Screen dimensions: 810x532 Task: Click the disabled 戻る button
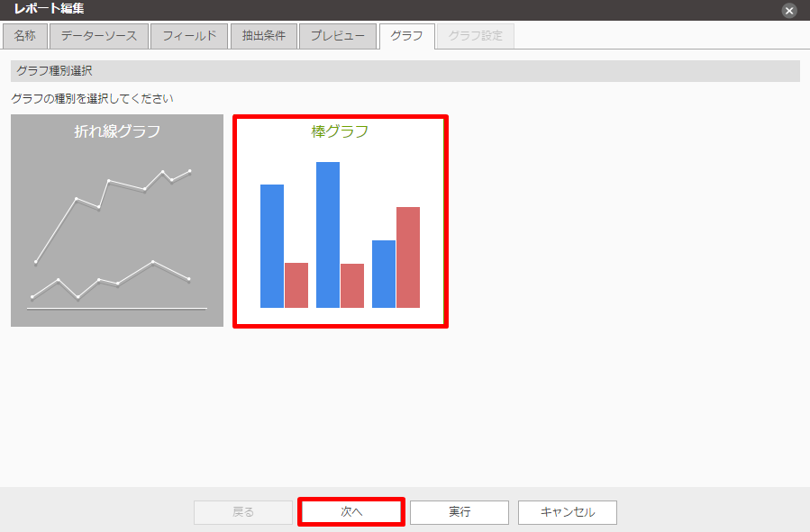coord(243,512)
